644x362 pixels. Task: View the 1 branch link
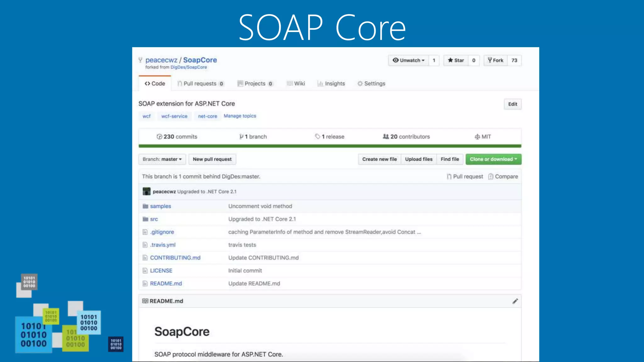[x=253, y=137]
